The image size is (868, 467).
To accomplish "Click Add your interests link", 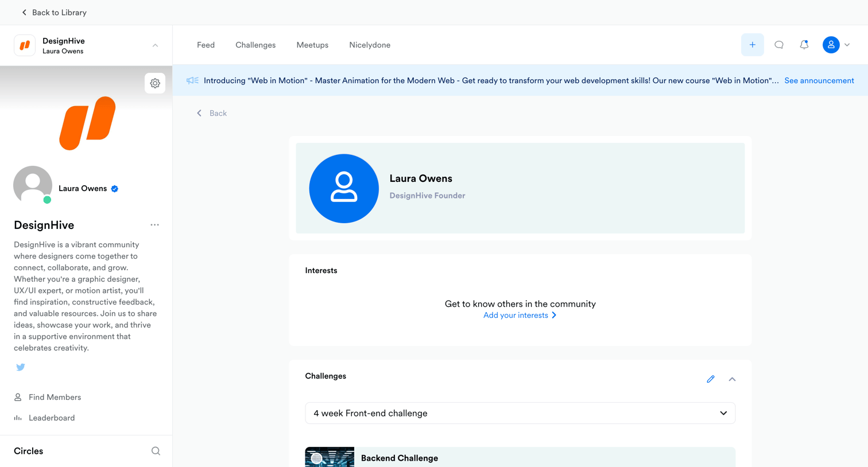I will [520, 315].
